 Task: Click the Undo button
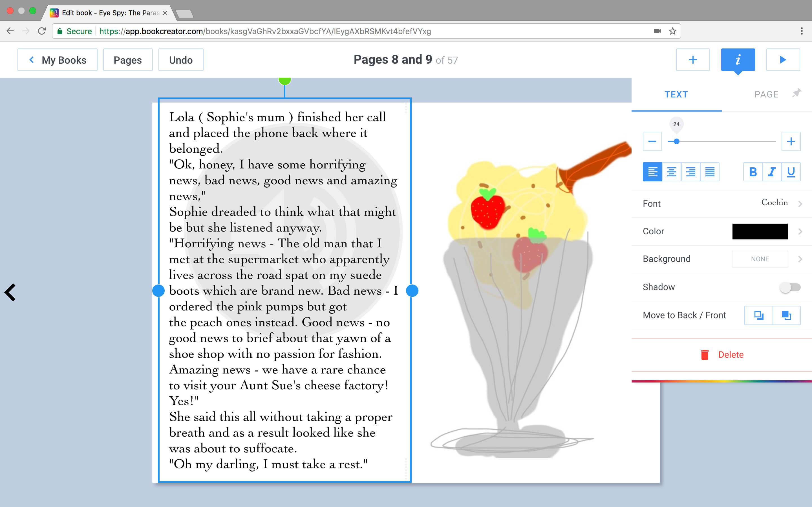coord(180,60)
